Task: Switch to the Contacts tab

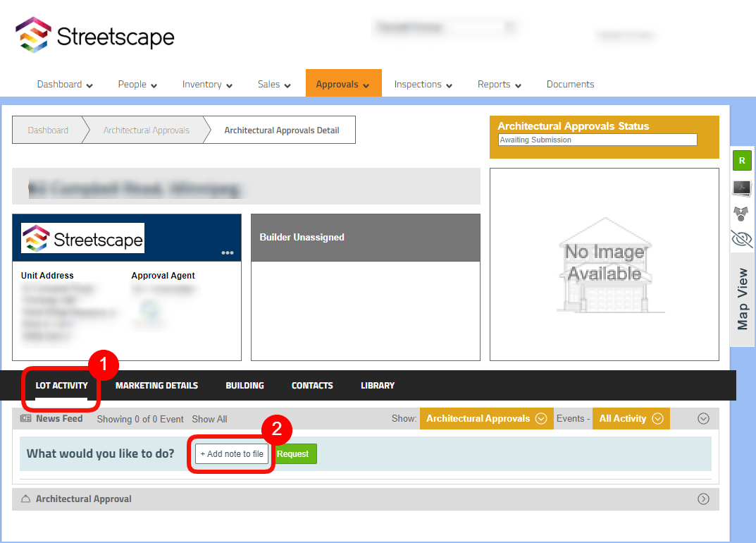Action: [312, 385]
